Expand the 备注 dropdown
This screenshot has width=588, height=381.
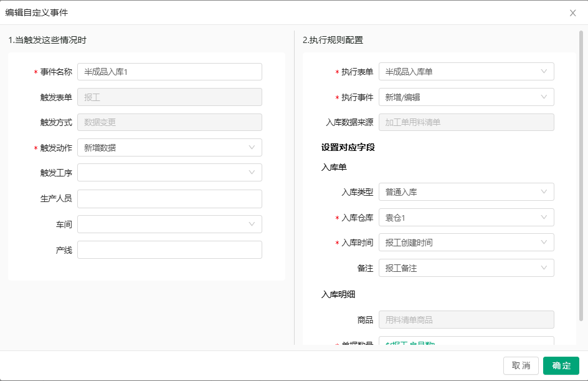click(x=466, y=268)
